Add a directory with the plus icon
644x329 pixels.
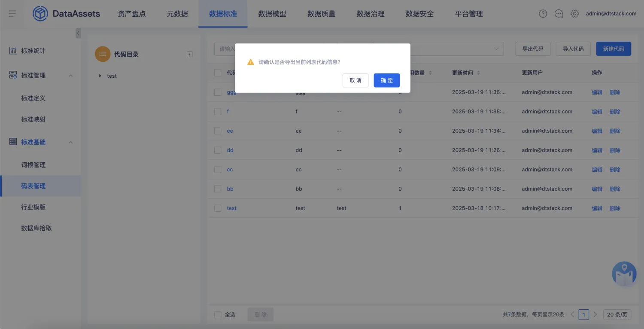(190, 54)
